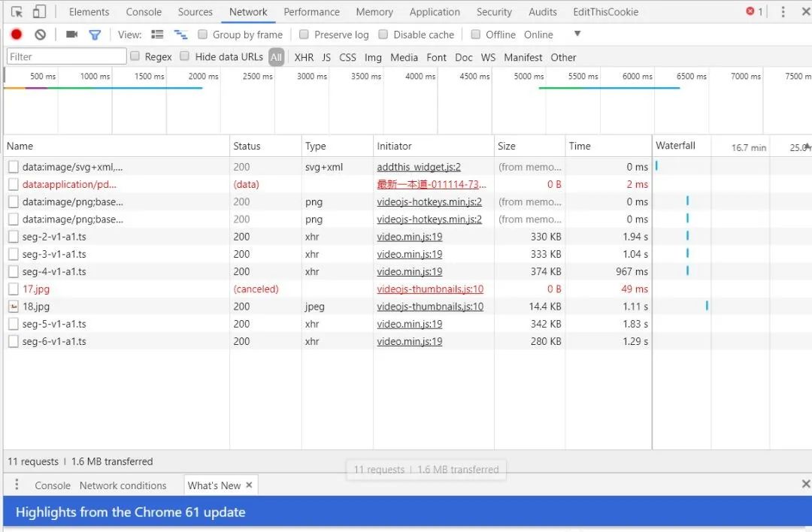Close the bottom drawer panel
The width and height of the screenshot is (812, 532).
click(x=806, y=485)
